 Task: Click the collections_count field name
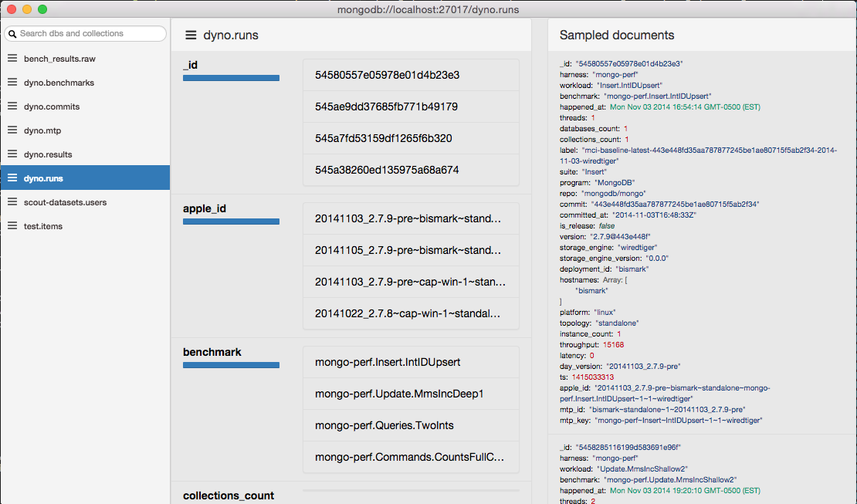tap(228, 496)
